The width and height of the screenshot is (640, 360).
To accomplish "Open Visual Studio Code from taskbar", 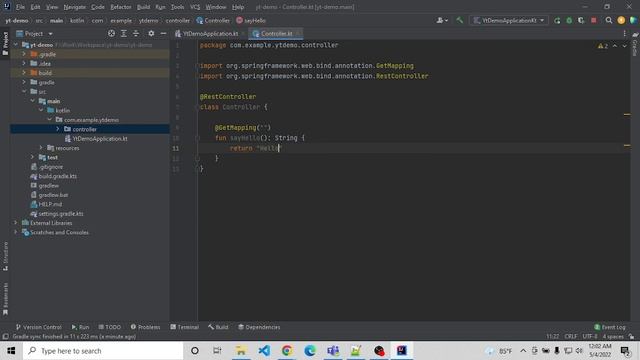I will coord(264,351).
